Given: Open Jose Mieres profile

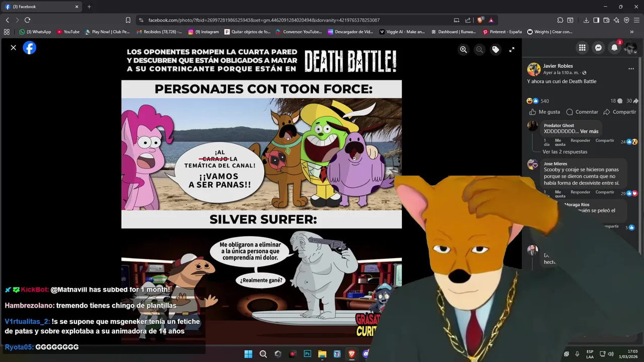Looking at the screenshot, I should [x=555, y=164].
